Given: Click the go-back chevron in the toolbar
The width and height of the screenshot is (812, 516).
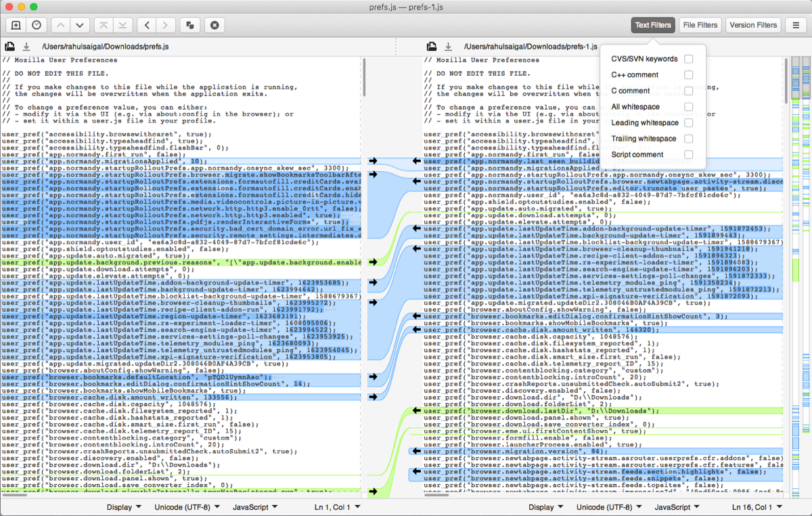Looking at the screenshot, I should [148, 25].
